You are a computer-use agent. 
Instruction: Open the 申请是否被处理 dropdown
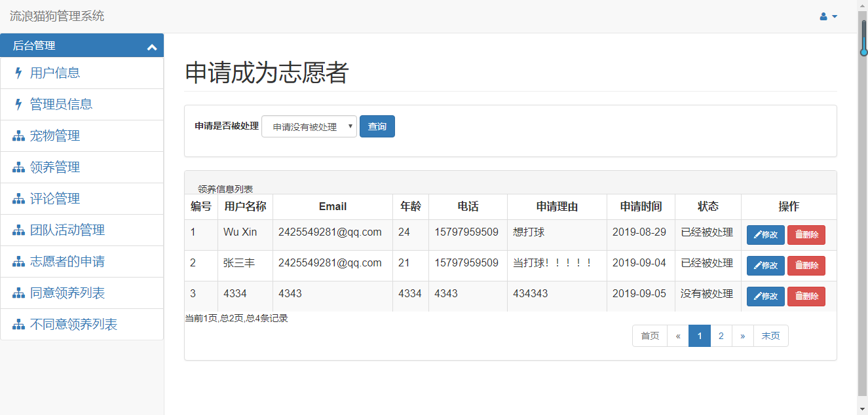point(309,126)
